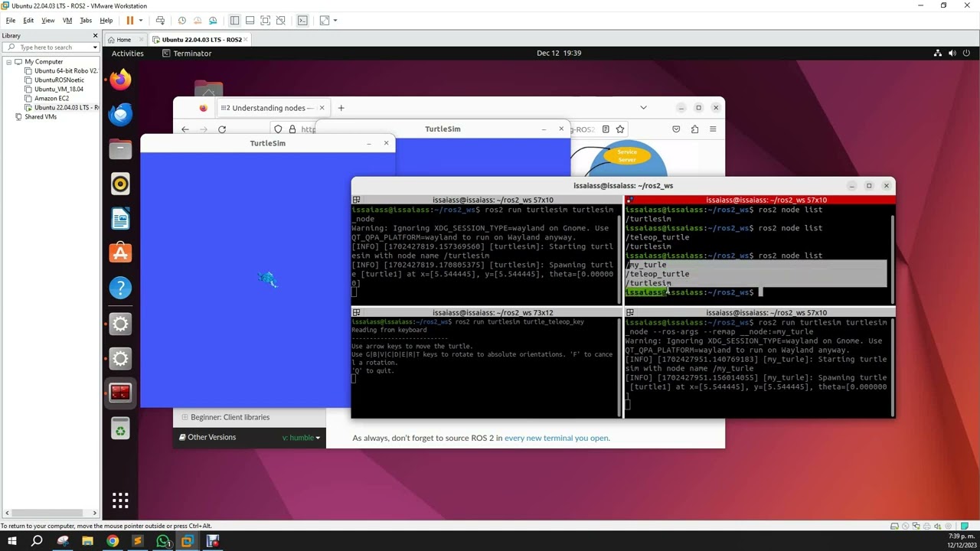980x551 pixels.
Task: Open the View menu
Action: pyautogui.click(x=47, y=21)
